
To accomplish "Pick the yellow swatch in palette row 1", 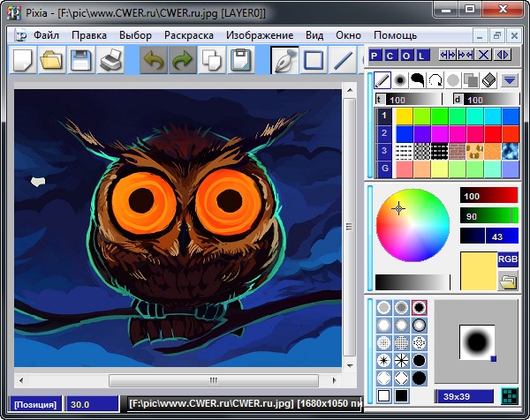I will click(404, 116).
